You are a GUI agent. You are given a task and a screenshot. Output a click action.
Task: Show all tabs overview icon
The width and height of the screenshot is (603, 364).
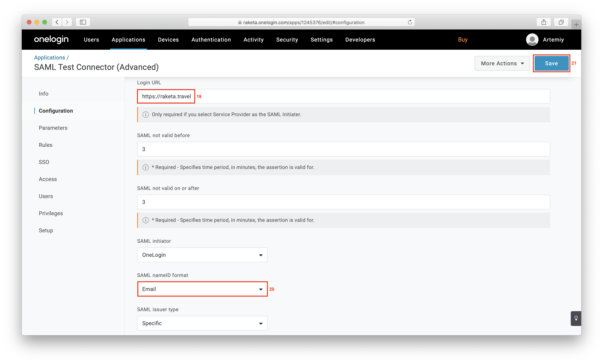coord(561,22)
